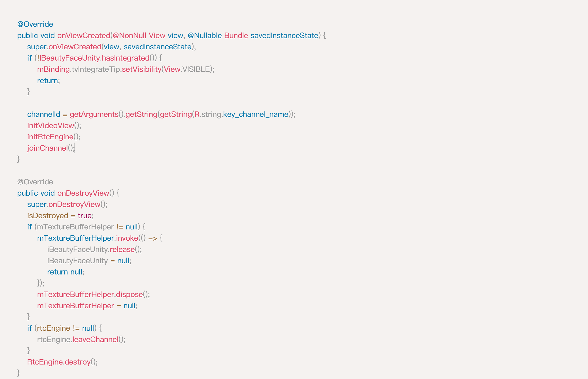Click iBeautyFaceUnity = null assignment
The height and width of the screenshot is (379, 588).
89,261
